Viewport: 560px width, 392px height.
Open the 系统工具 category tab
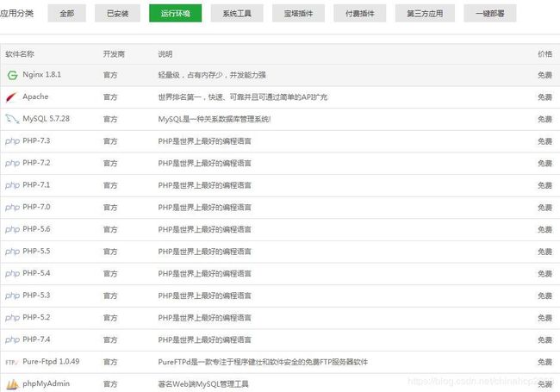click(x=237, y=13)
